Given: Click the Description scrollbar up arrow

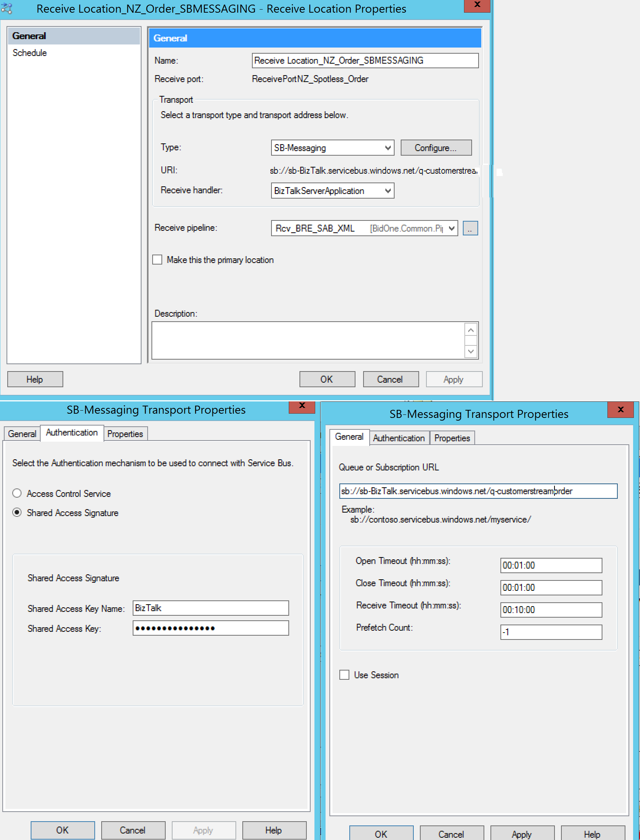Looking at the screenshot, I should click(471, 330).
